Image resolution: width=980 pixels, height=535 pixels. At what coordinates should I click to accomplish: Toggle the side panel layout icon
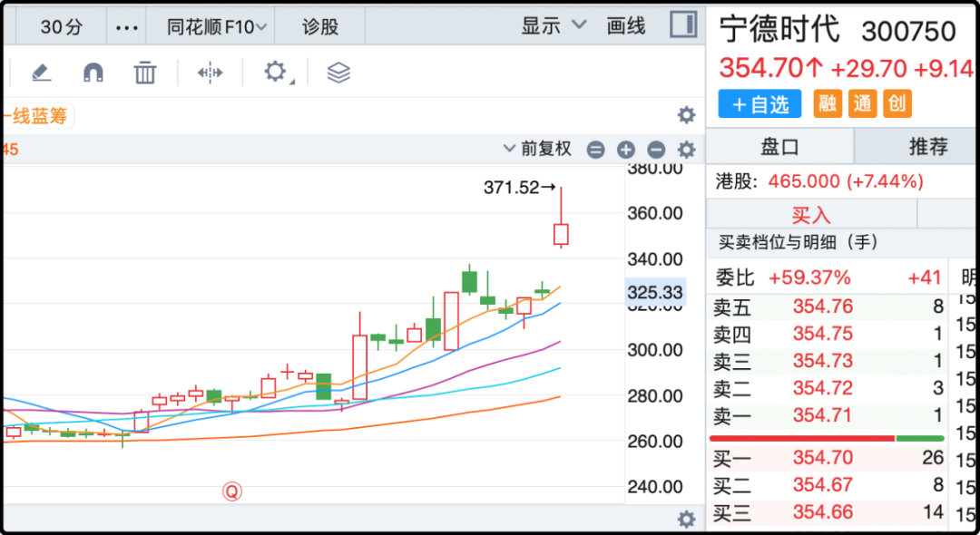pos(682,25)
